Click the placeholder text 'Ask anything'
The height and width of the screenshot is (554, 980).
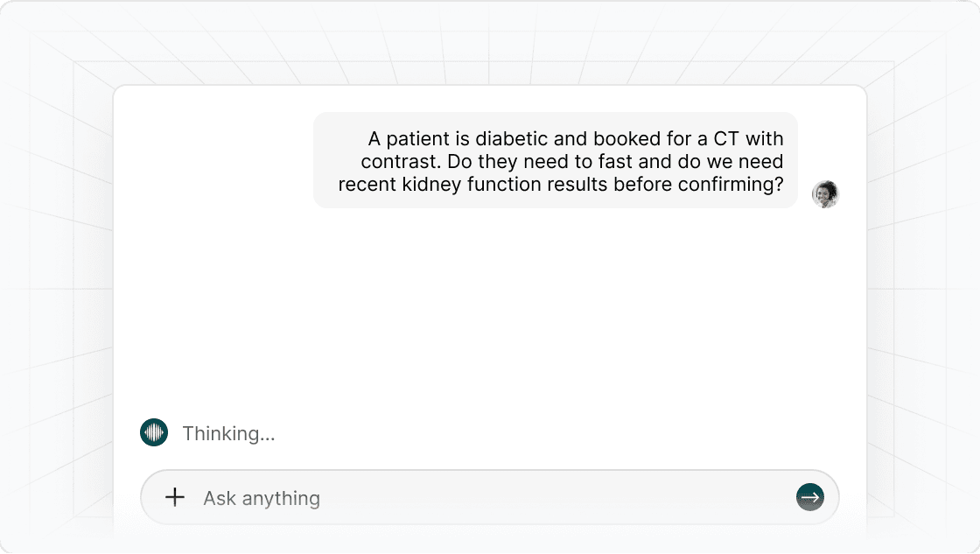(262, 498)
